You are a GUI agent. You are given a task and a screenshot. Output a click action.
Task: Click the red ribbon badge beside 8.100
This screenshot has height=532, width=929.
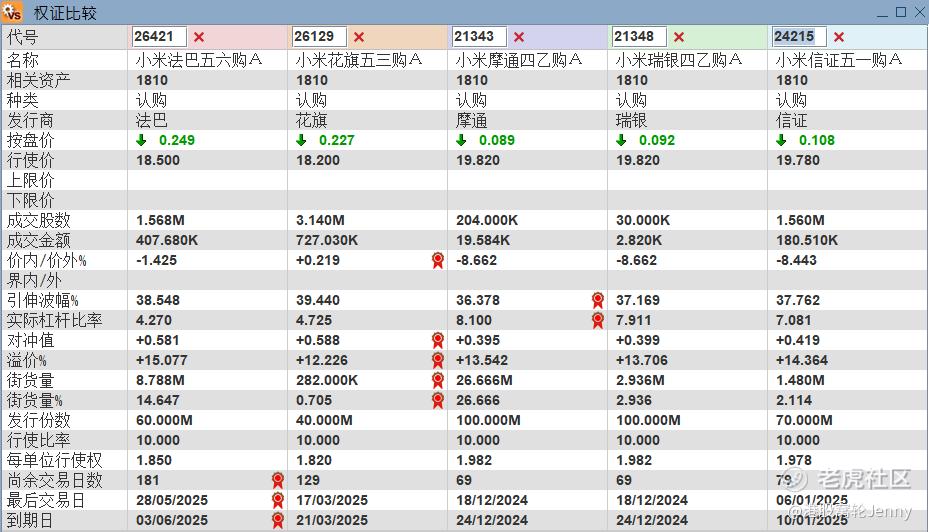click(x=598, y=321)
